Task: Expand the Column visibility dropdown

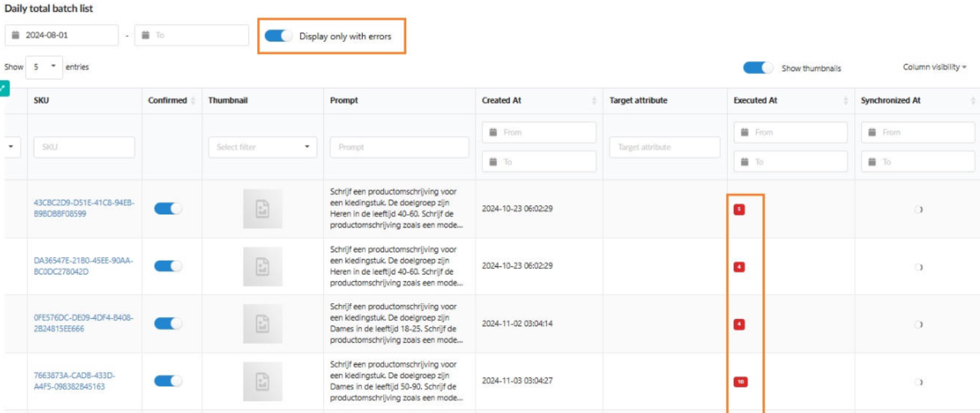Action: coord(935,67)
